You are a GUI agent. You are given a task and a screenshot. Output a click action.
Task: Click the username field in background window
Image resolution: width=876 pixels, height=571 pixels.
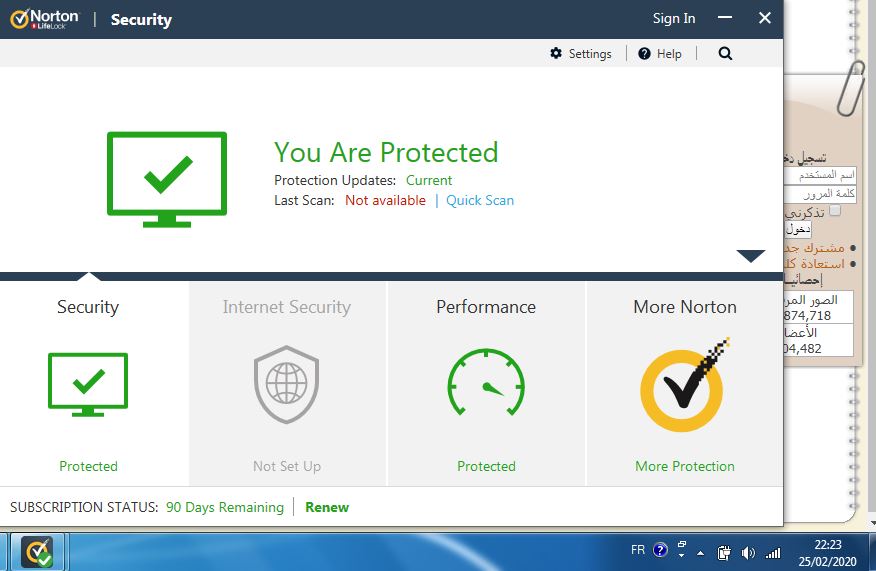(820, 175)
